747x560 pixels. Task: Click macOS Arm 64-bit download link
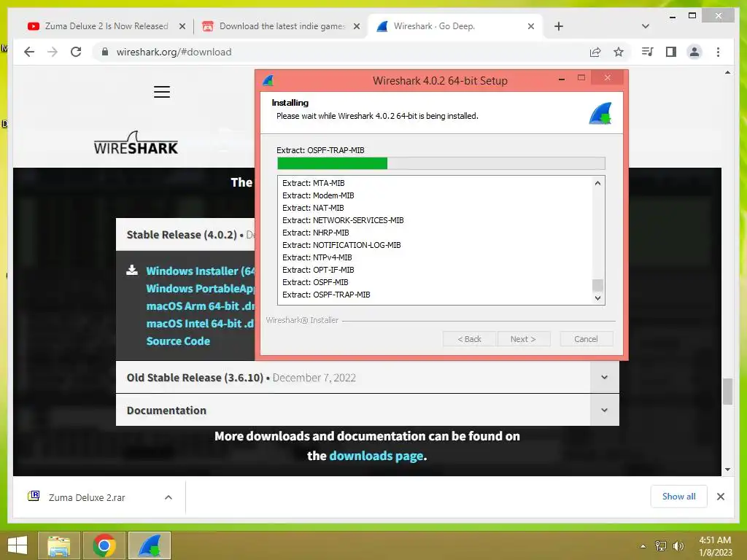[200, 306]
